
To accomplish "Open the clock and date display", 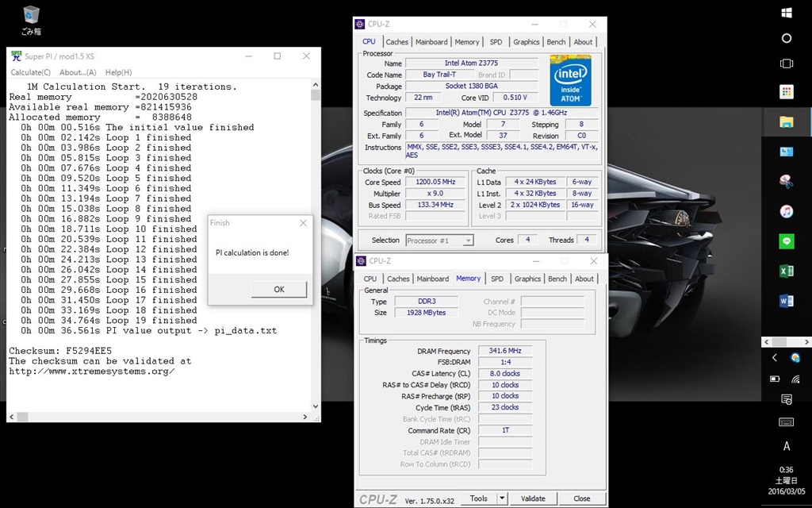I will click(787, 480).
